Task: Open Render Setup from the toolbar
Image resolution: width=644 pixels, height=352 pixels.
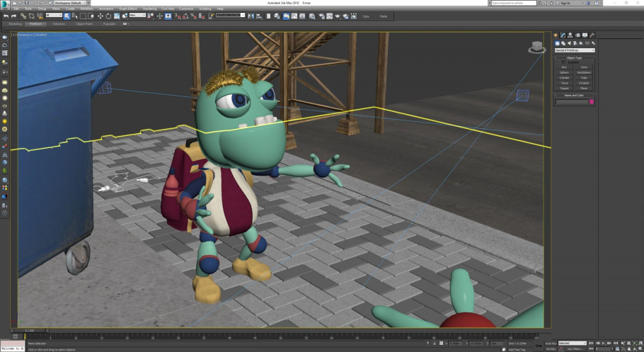Action: pyautogui.click(x=321, y=16)
